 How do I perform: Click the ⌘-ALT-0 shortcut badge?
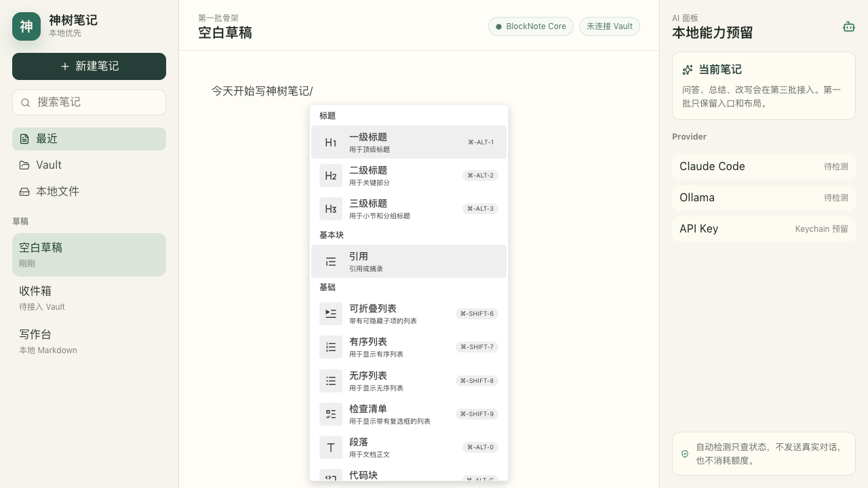point(481,447)
